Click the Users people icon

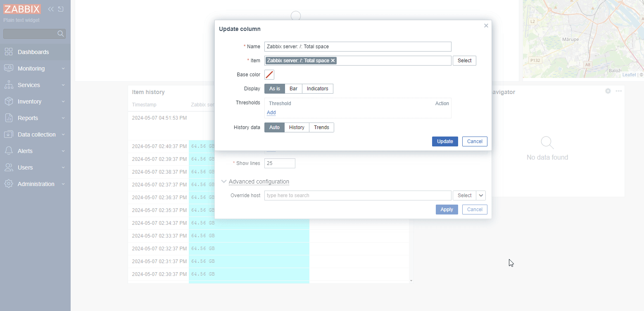pos(9,167)
